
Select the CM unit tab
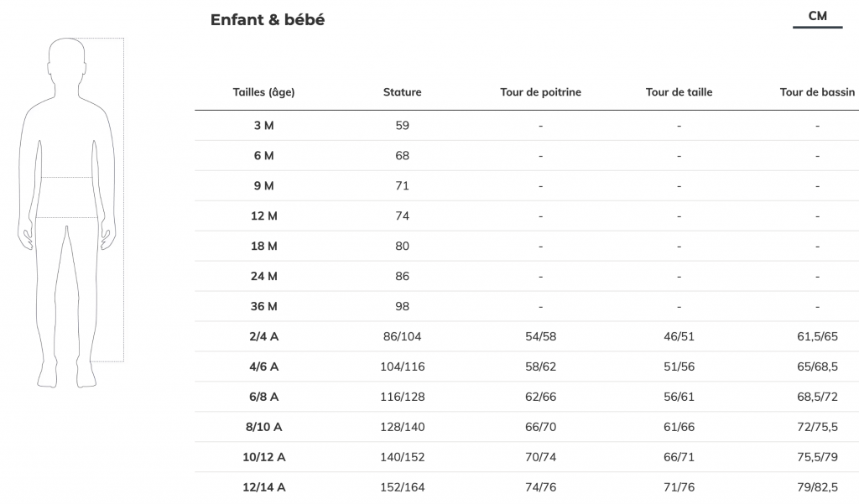tap(817, 16)
